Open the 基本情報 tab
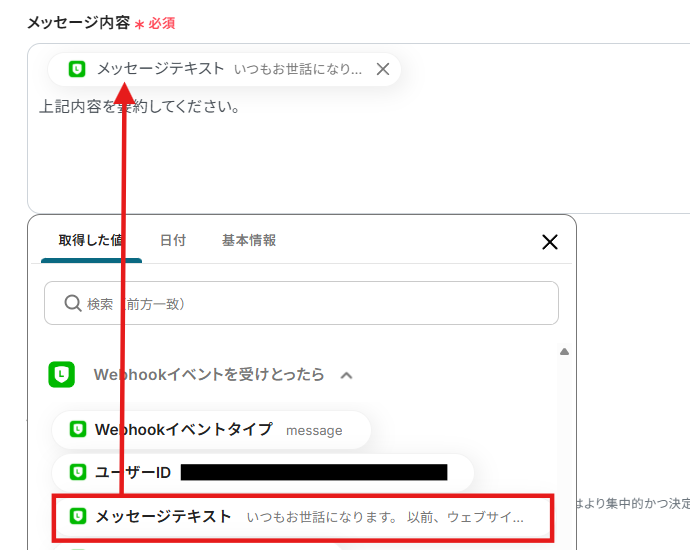The width and height of the screenshot is (690, 550). (x=249, y=240)
